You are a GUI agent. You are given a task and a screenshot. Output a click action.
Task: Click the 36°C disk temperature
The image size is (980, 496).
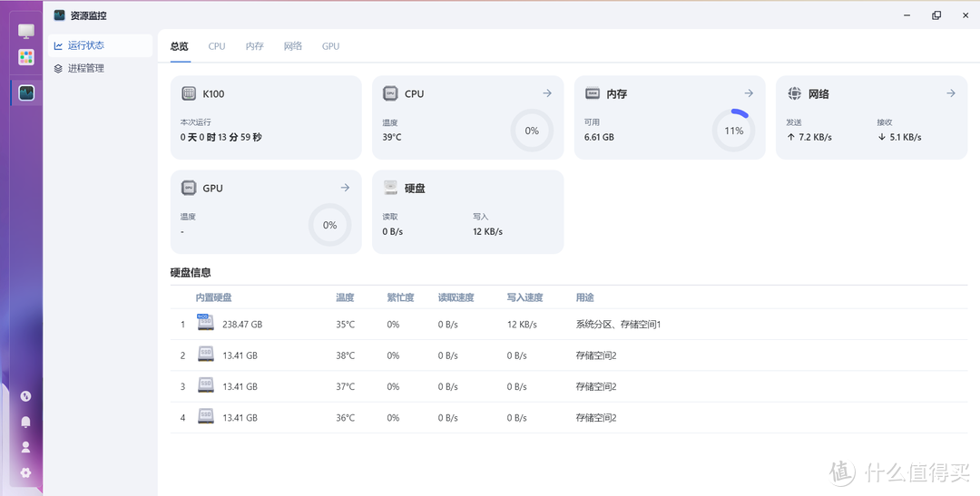click(x=345, y=418)
